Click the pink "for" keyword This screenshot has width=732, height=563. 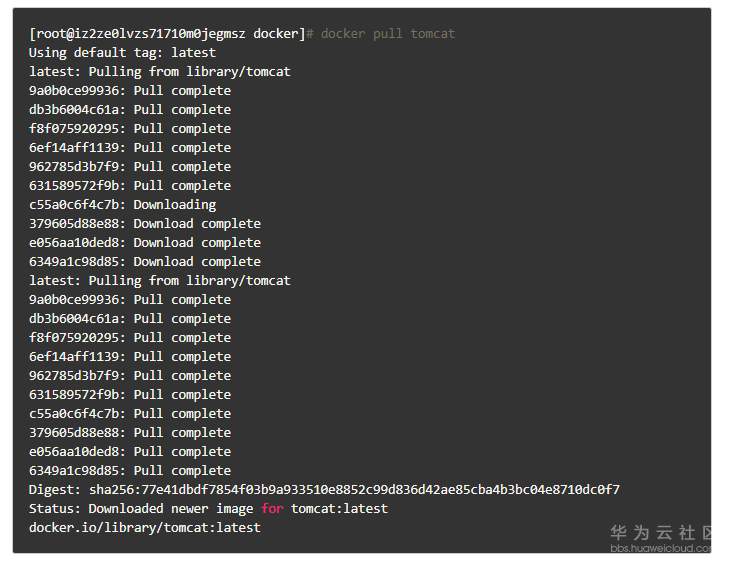click(272, 509)
